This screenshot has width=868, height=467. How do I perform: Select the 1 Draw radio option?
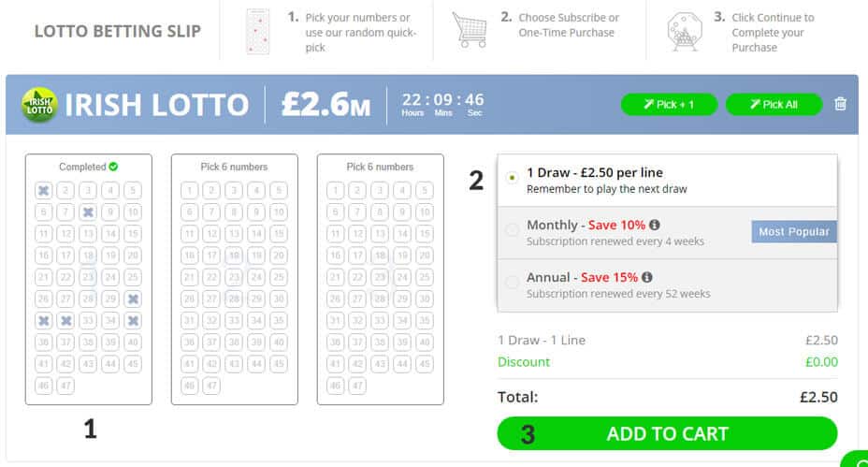click(x=512, y=178)
